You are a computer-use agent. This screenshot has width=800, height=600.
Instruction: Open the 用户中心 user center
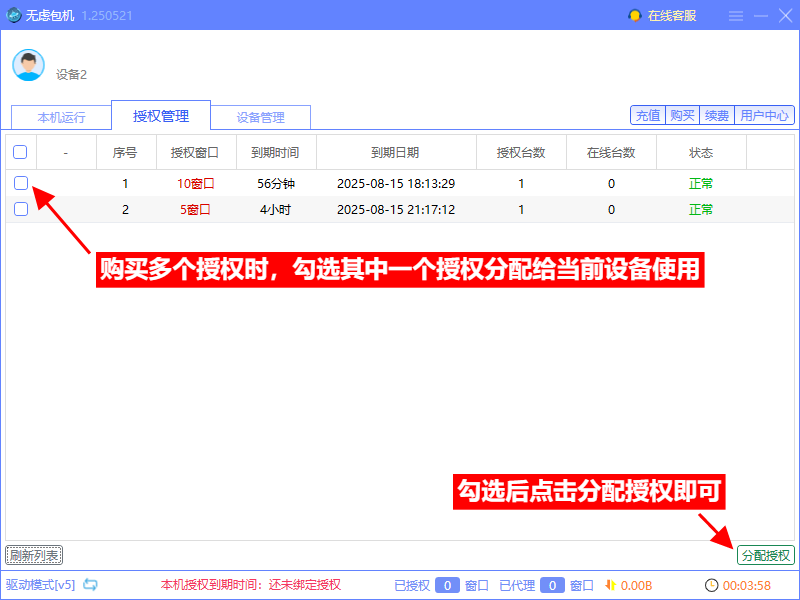tap(762, 114)
